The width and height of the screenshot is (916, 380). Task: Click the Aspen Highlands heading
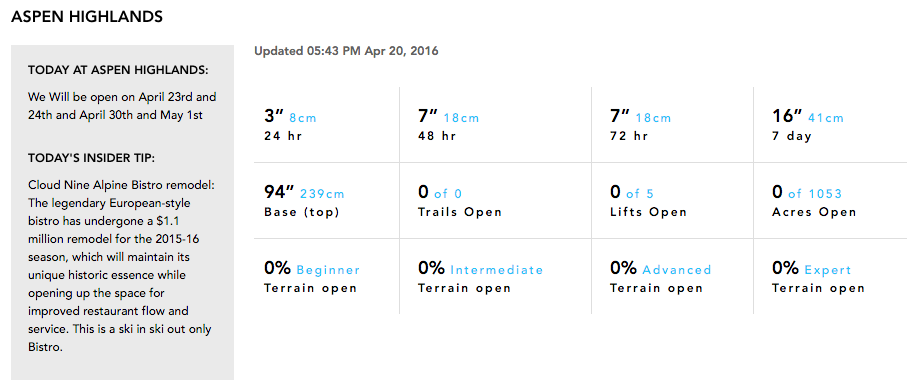(x=87, y=16)
